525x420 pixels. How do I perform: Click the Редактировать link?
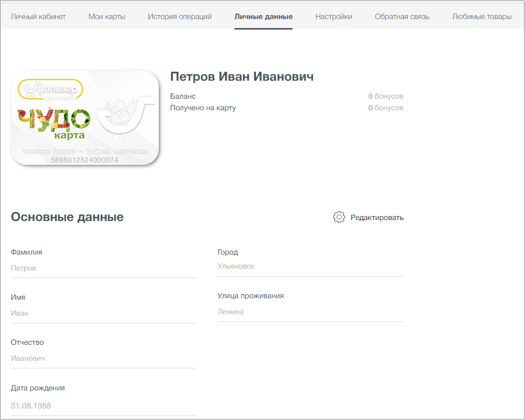(x=377, y=218)
